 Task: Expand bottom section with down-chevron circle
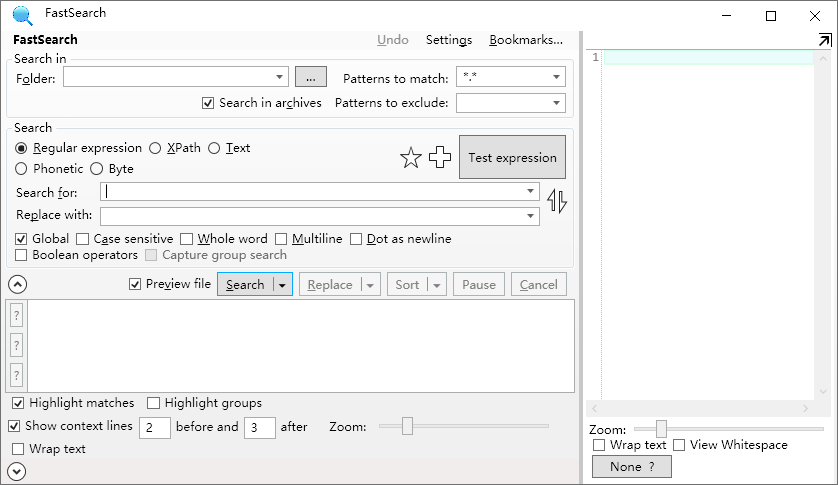tap(17, 471)
